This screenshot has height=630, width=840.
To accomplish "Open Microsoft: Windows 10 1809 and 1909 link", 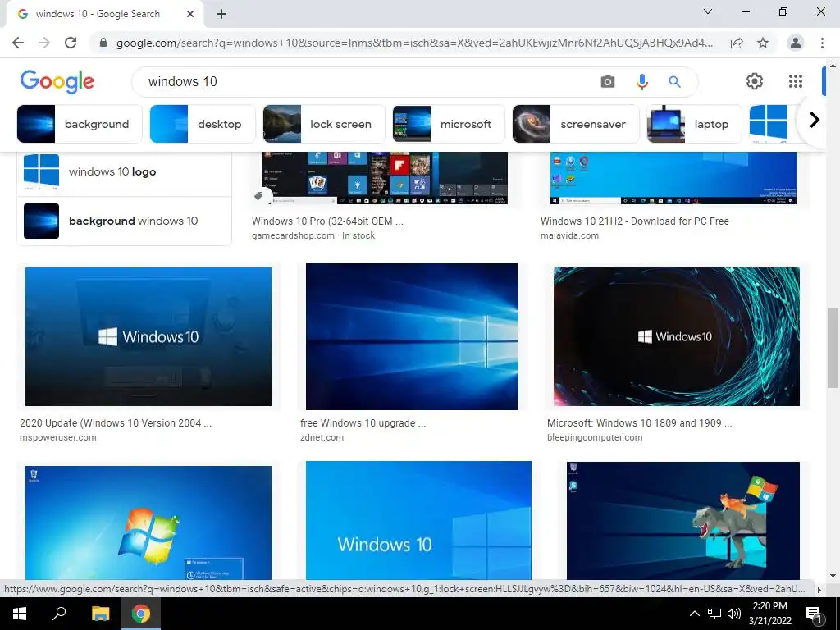I will (x=639, y=422).
